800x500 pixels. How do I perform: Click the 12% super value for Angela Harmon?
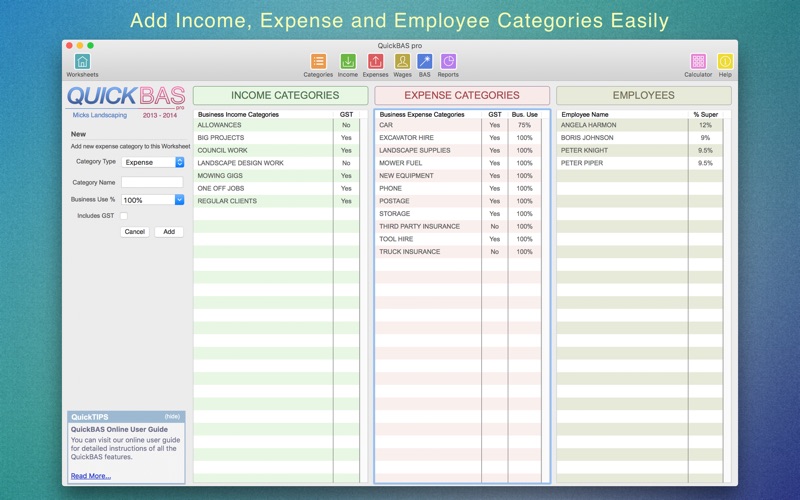click(705, 125)
